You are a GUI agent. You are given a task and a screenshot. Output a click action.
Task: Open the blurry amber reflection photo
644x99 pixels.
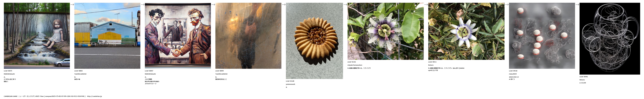click(248, 36)
